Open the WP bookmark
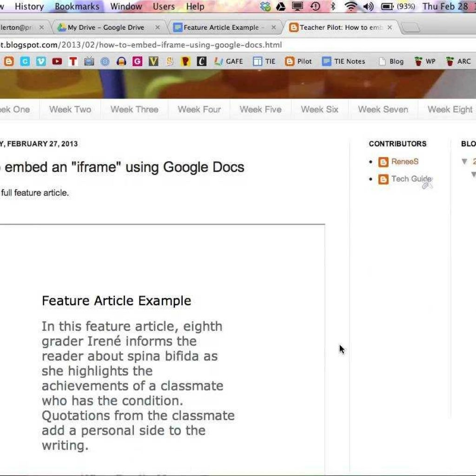This screenshot has height=476, width=476. coord(424,61)
